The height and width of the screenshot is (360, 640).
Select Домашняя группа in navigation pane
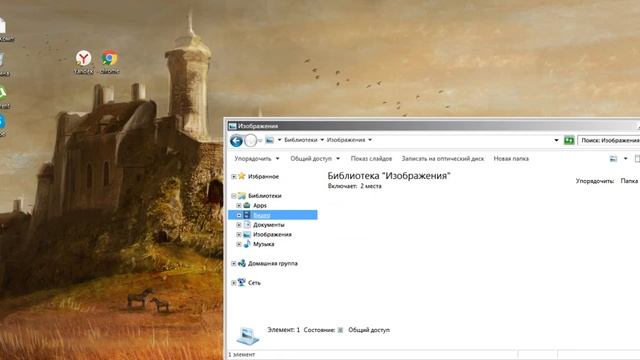[273, 264]
